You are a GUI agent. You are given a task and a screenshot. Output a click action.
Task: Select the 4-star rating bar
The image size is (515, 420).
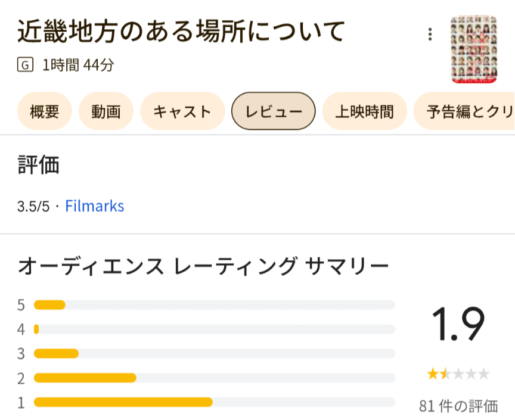coord(215,329)
